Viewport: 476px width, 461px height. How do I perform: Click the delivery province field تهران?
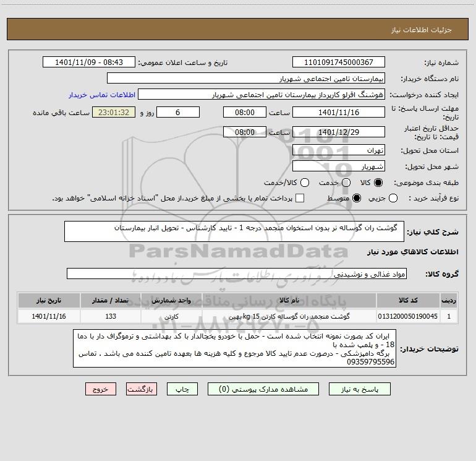(339, 150)
